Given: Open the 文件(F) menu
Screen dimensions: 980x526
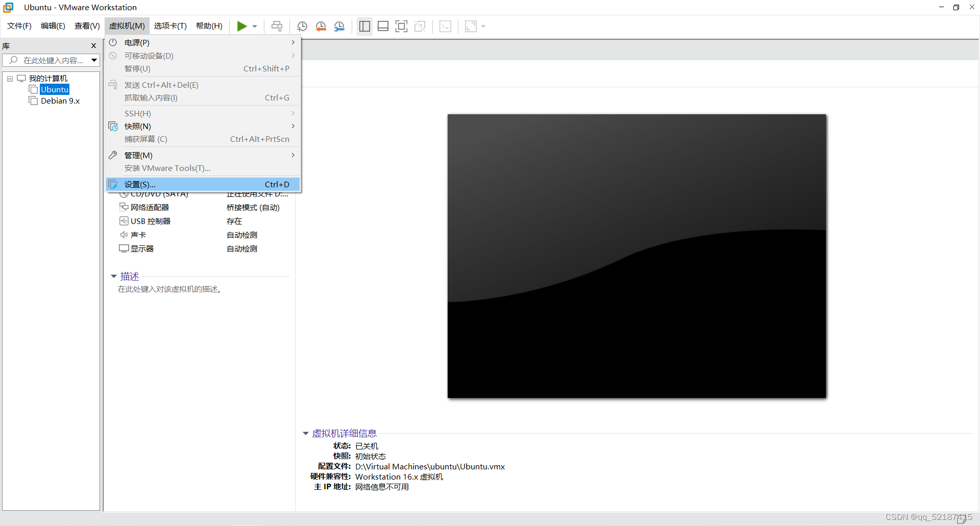Looking at the screenshot, I should tap(19, 26).
